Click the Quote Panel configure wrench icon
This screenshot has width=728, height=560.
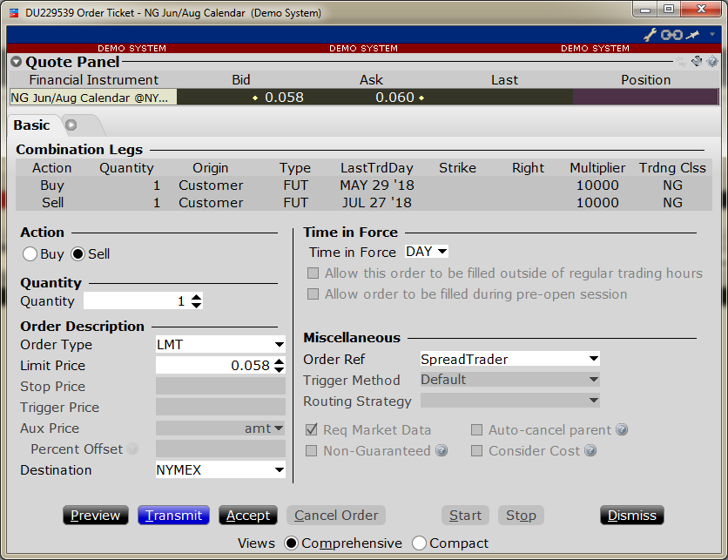pos(697,62)
